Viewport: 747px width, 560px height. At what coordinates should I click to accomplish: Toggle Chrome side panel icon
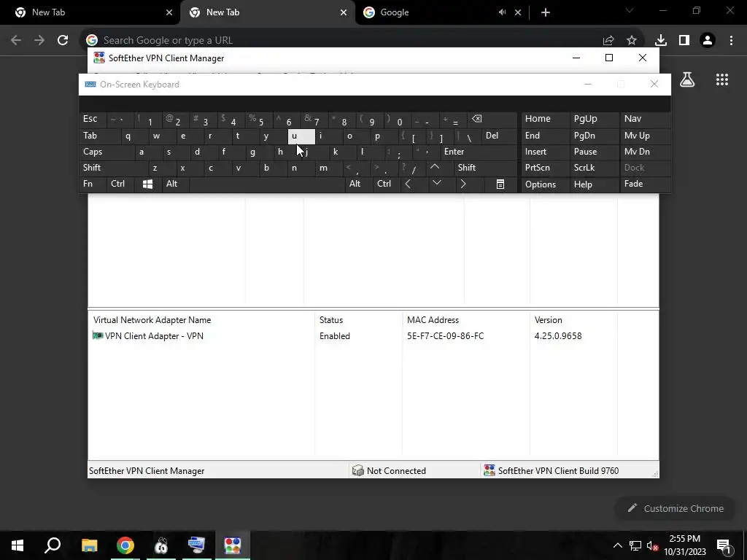[684, 41]
